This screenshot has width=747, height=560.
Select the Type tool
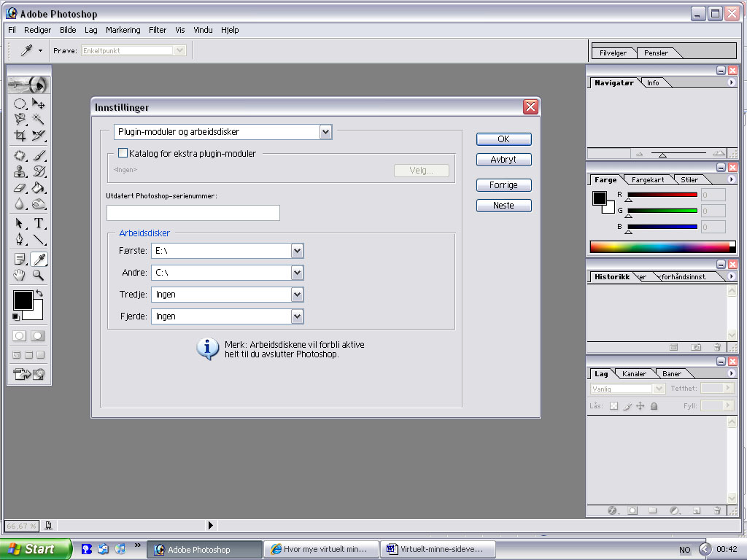[39, 223]
